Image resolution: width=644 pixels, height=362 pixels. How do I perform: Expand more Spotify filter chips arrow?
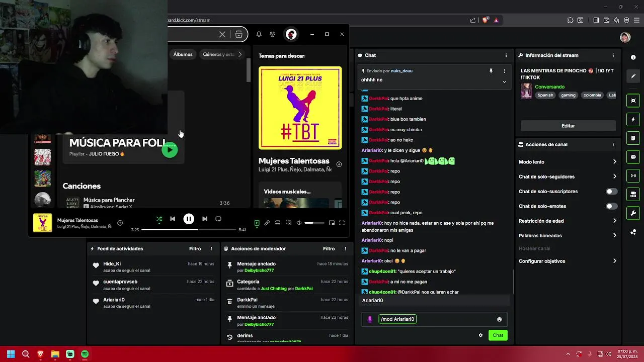click(240, 54)
